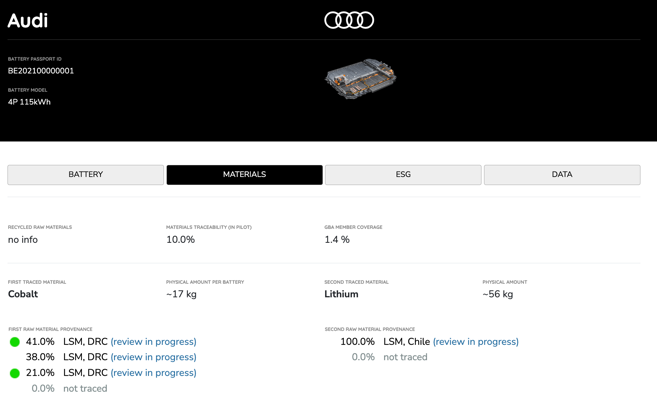Open review in progress link for 21.0% cobalt

[153, 373]
